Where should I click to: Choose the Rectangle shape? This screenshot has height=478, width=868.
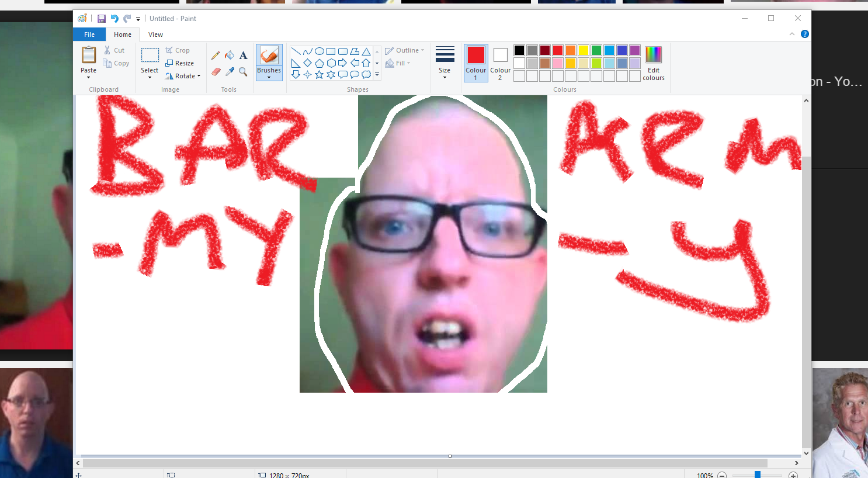[331, 51]
